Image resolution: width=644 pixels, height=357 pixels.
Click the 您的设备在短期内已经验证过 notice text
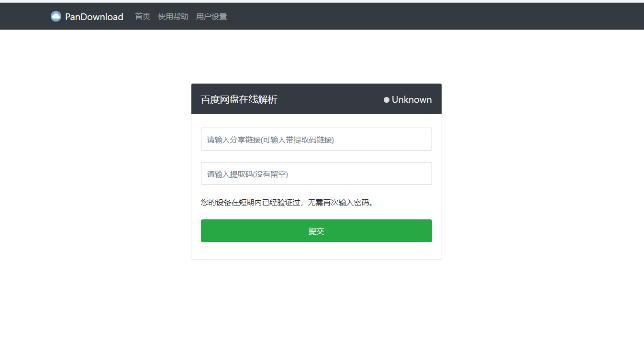pos(287,203)
